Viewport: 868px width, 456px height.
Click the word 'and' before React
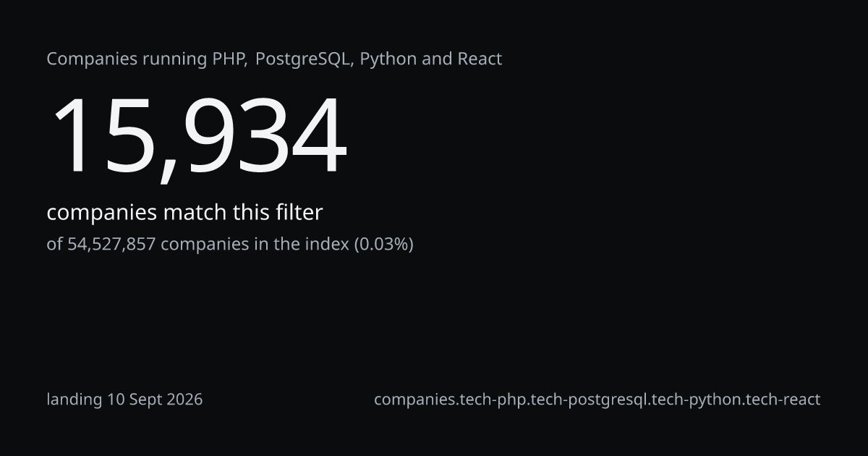coord(437,59)
